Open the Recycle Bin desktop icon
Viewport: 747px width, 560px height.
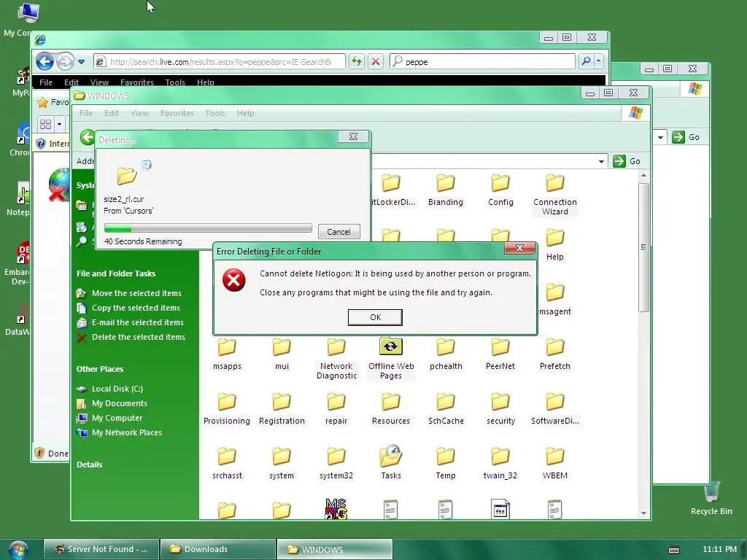point(711,499)
